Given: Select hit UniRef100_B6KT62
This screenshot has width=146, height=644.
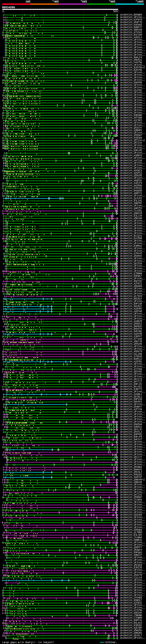Looking at the screenshot, I should (131, 281).
